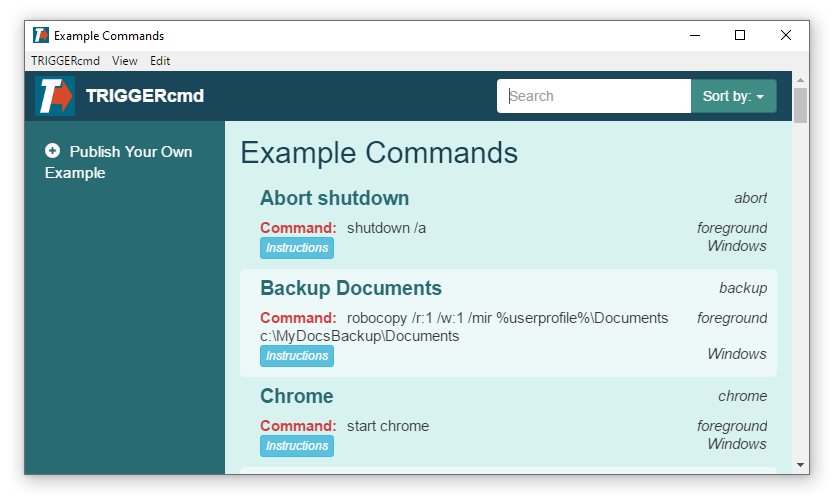The height and width of the screenshot is (500, 835).
Task: Click the app icon in title bar
Action: point(41,36)
